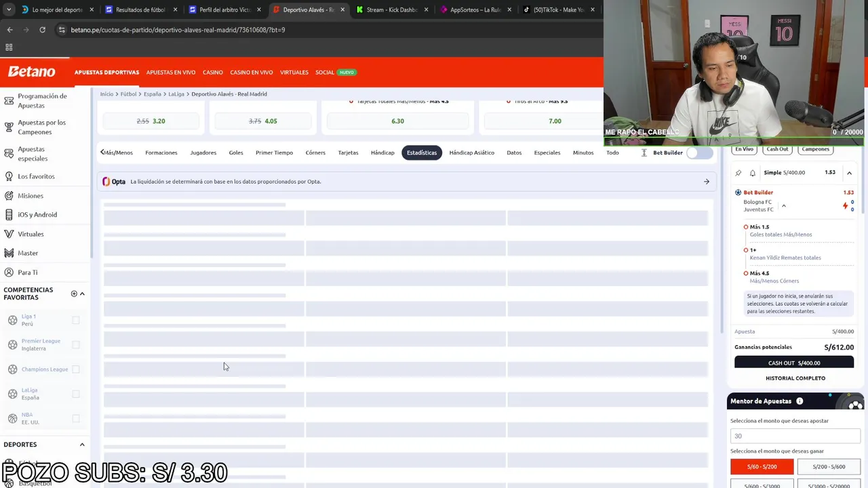
Task: Check the LaLiga España checkbox
Action: click(x=76, y=394)
